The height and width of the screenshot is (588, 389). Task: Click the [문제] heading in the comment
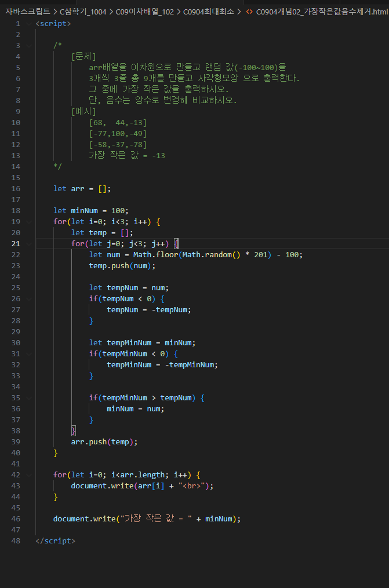(83, 56)
